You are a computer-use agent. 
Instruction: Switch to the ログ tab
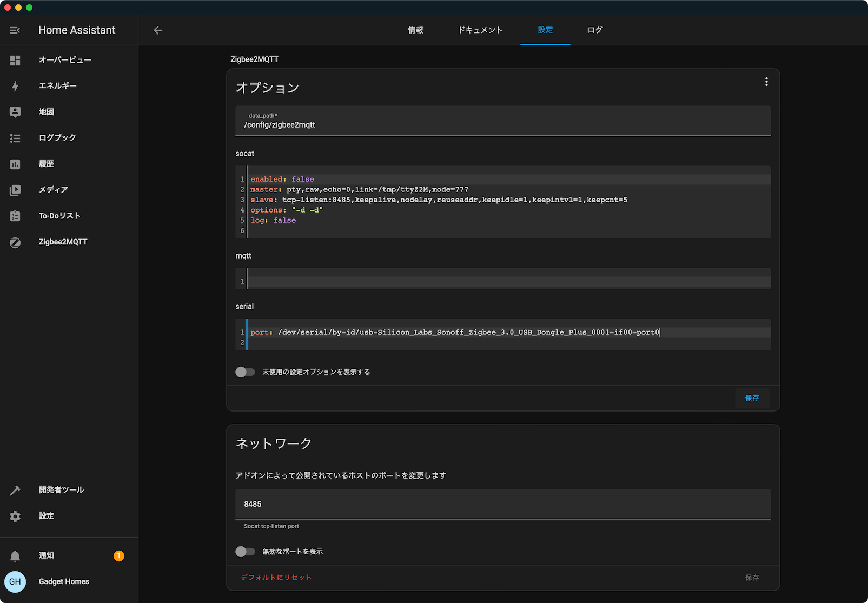595,30
